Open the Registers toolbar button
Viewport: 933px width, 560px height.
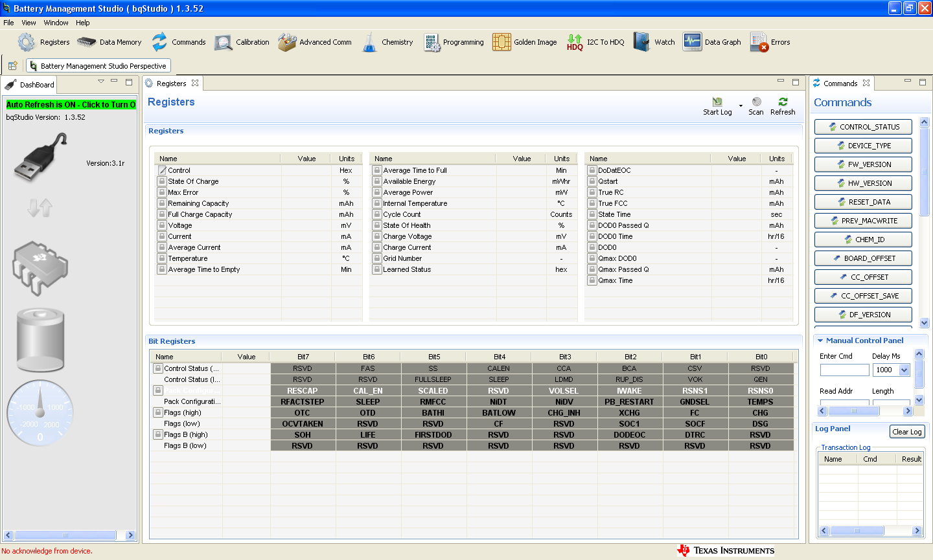point(43,42)
